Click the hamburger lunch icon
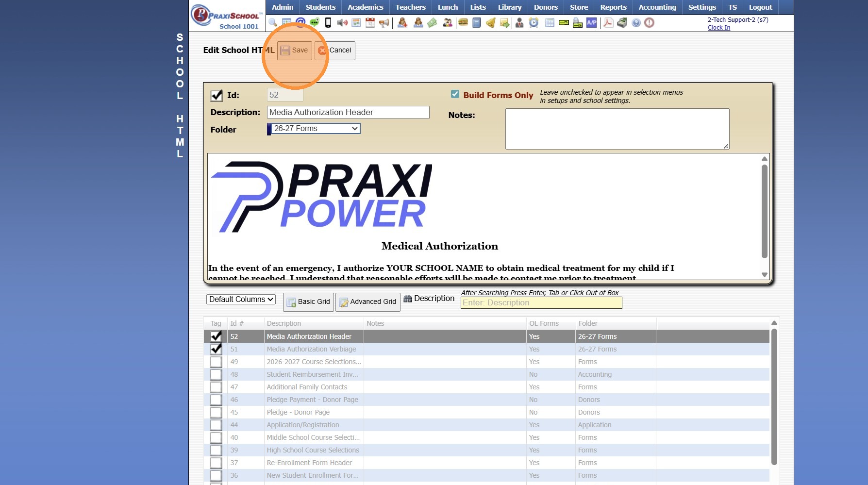This screenshot has height=485, width=868. (463, 23)
